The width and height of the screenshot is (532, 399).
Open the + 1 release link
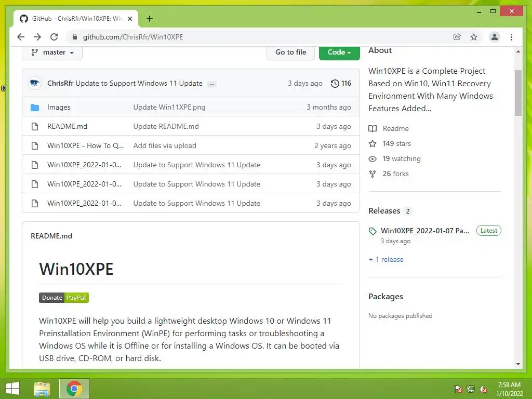pos(386,260)
